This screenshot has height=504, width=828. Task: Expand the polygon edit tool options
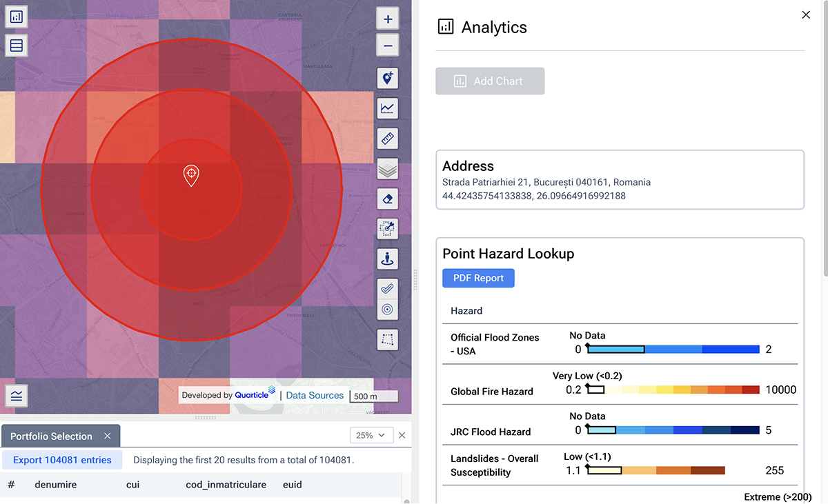(387, 228)
